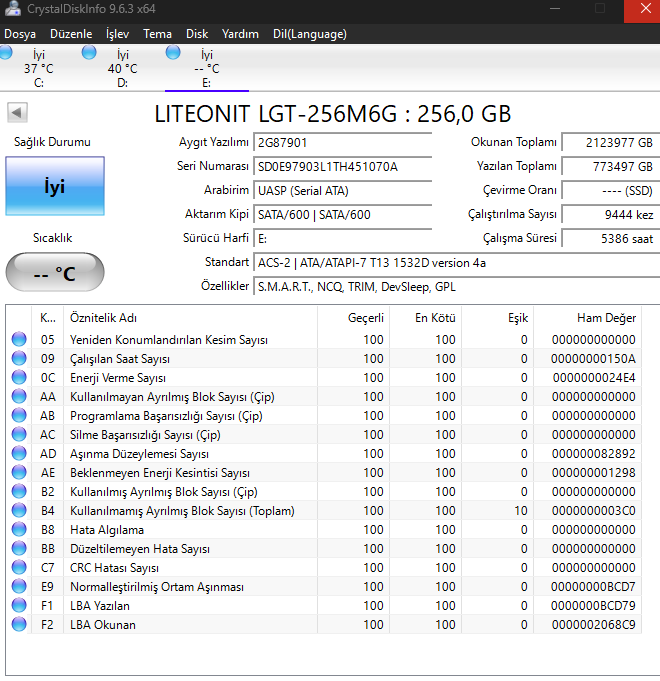Screen dimensions: 660x681
Task: Click total reads value 2123977 GB
Action: click(611, 142)
